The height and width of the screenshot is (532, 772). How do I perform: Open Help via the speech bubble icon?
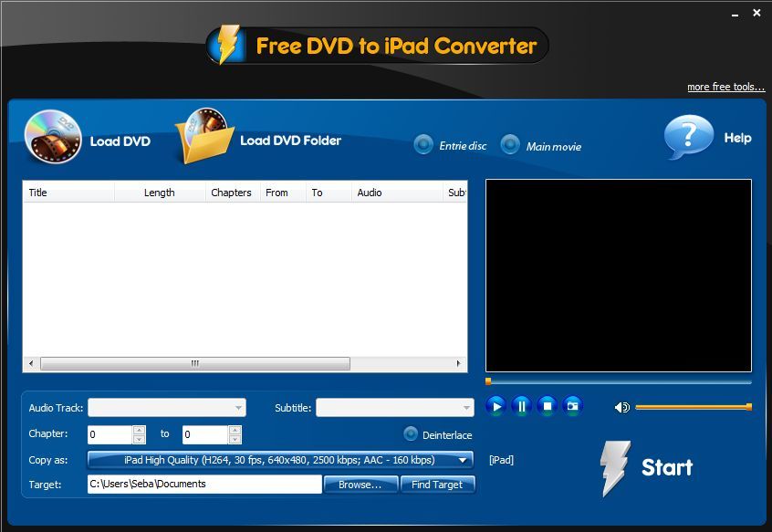688,138
